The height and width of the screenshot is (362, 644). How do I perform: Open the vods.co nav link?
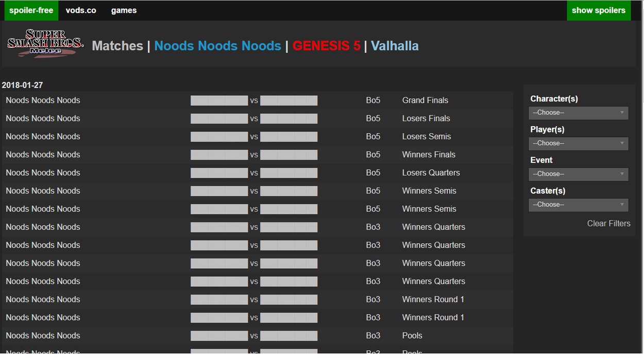point(81,10)
